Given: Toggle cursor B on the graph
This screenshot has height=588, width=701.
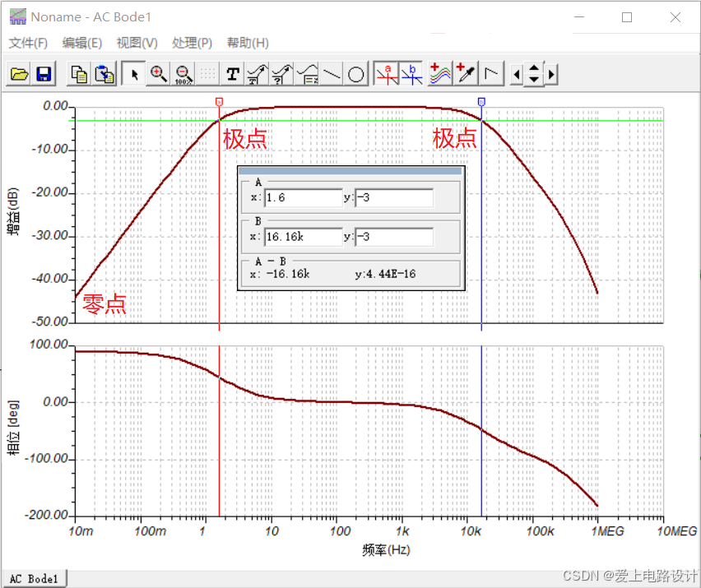Looking at the screenshot, I should click(411, 75).
